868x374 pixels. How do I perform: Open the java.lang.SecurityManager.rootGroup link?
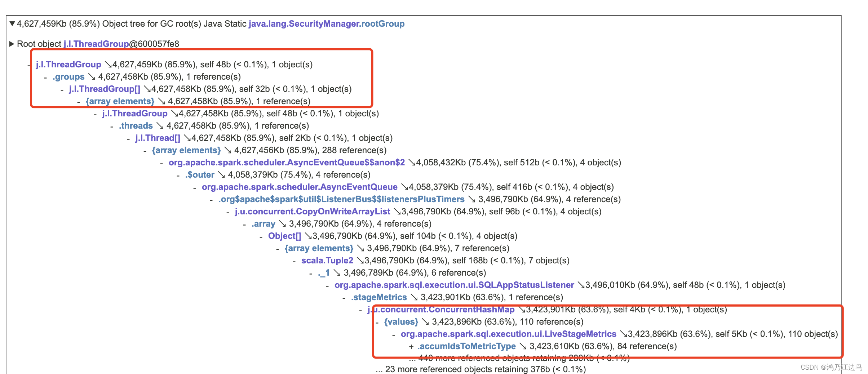tap(327, 24)
